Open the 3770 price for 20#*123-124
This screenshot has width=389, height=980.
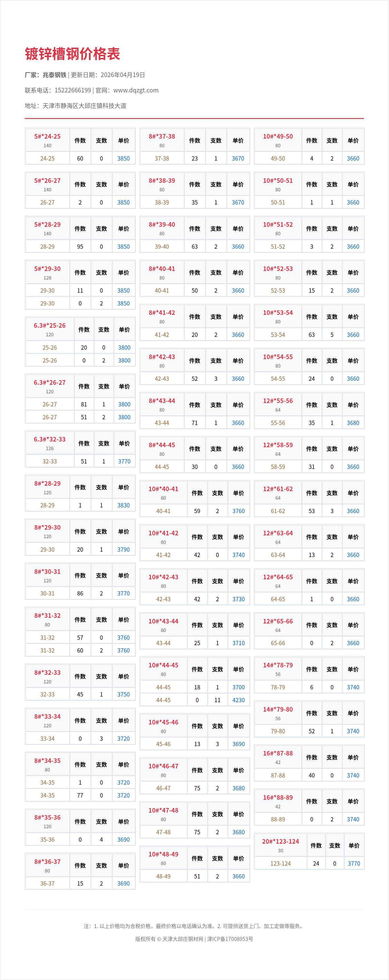tap(354, 864)
